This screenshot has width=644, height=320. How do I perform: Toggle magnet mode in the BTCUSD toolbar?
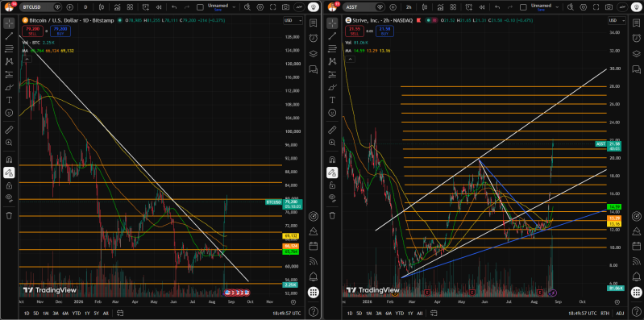9,160
